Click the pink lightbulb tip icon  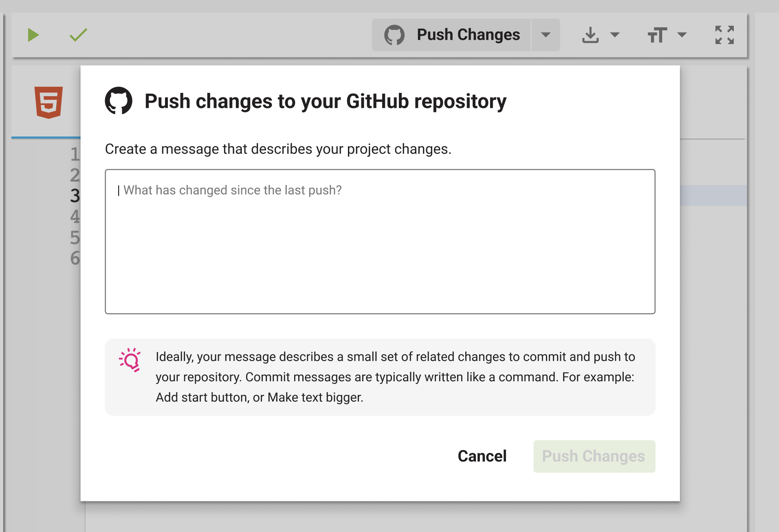coord(130,360)
